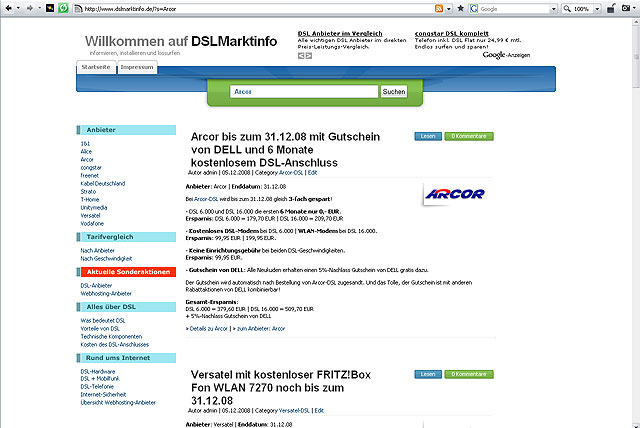Click Lesen button on Versatel article
Screen dimensions: 640x428
428,374
